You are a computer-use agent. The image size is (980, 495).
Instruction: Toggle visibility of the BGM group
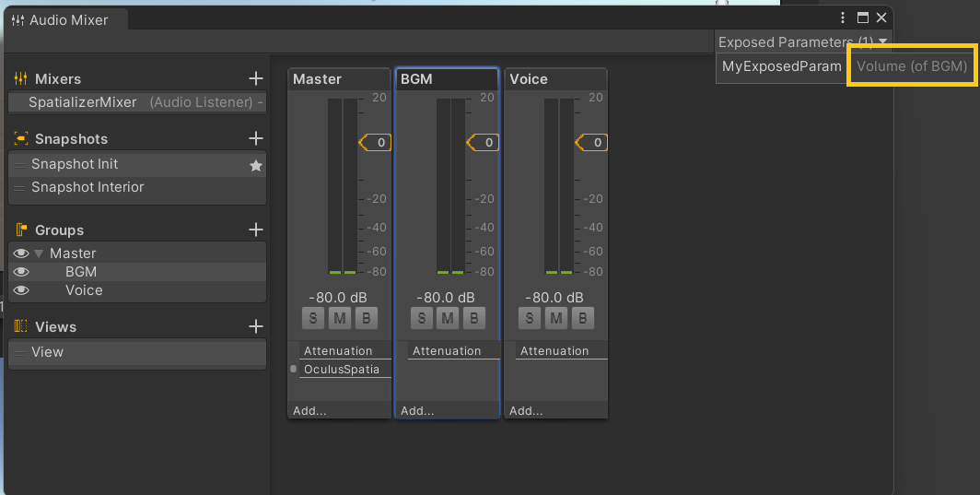coord(20,272)
